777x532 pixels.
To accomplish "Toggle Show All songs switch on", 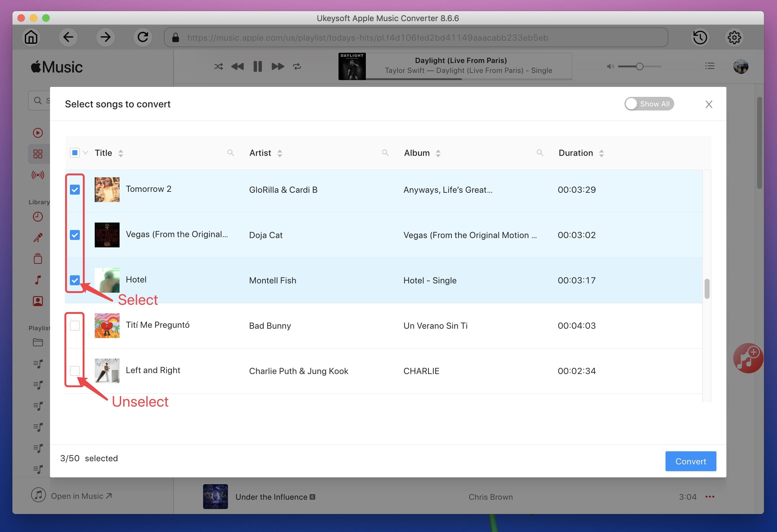I will (648, 103).
